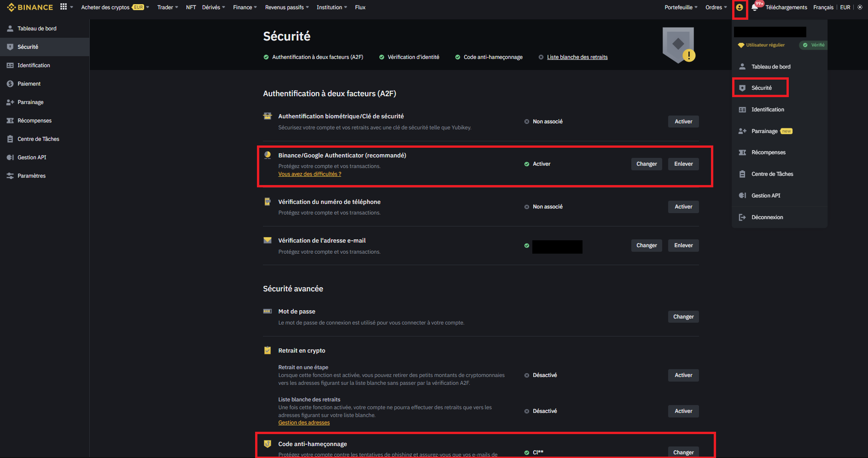Click the Gestion API icon in profile dropdown
Screen dimensions: 868x458
(x=742, y=196)
